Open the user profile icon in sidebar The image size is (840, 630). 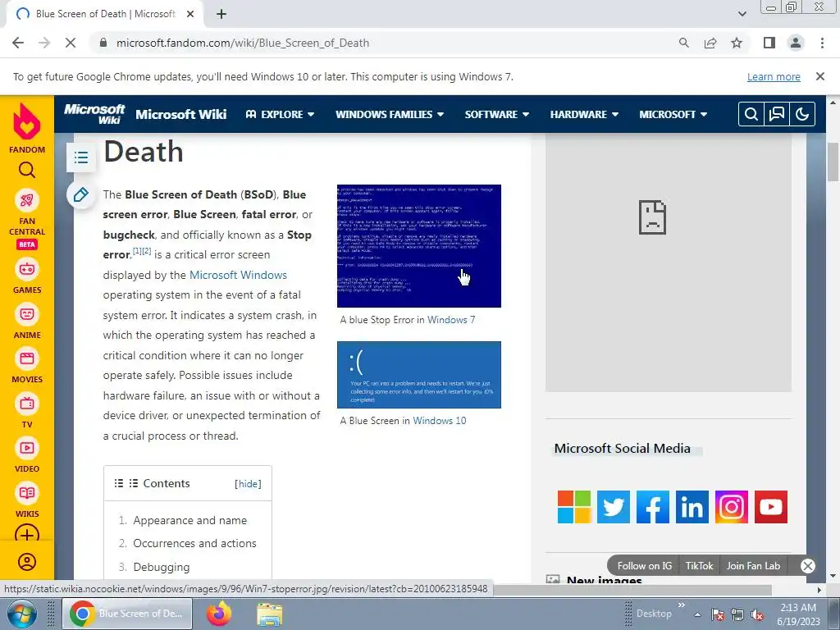[27, 562]
